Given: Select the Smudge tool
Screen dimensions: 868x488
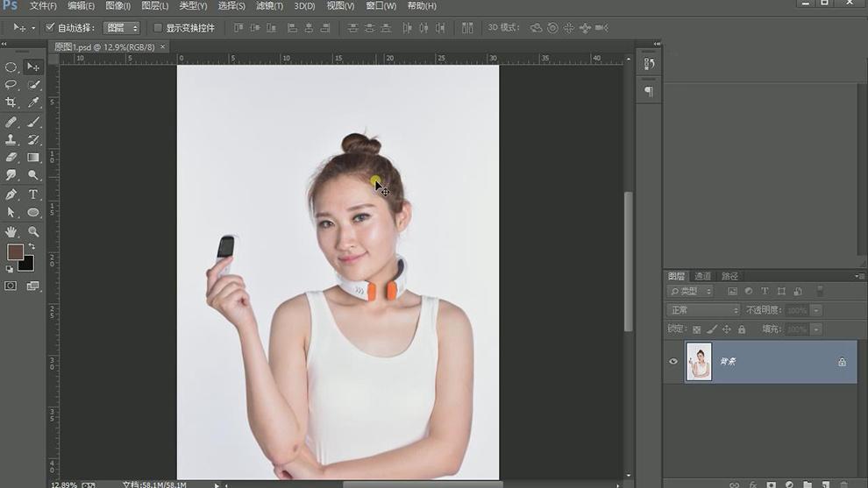Looking at the screenshot, I should [11, 175].
